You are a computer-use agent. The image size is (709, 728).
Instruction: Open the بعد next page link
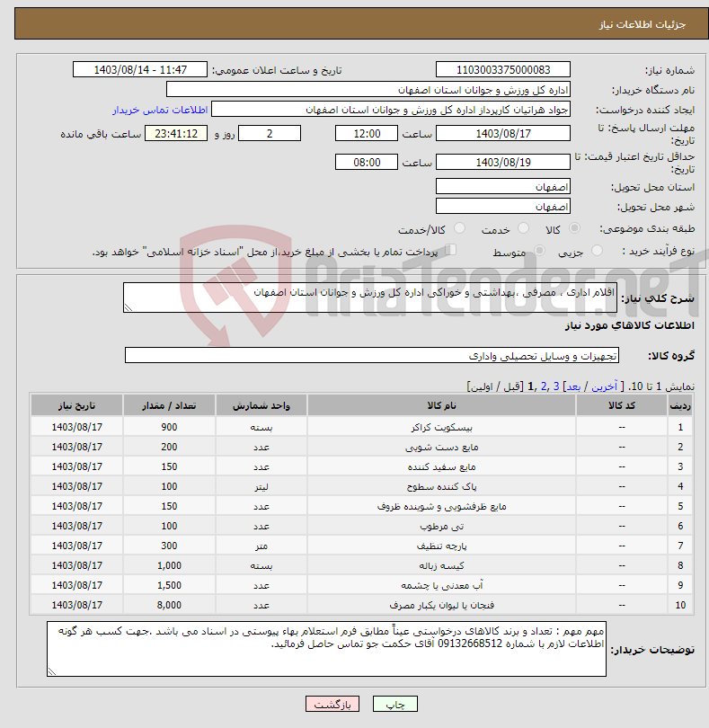tap(573, 386)
